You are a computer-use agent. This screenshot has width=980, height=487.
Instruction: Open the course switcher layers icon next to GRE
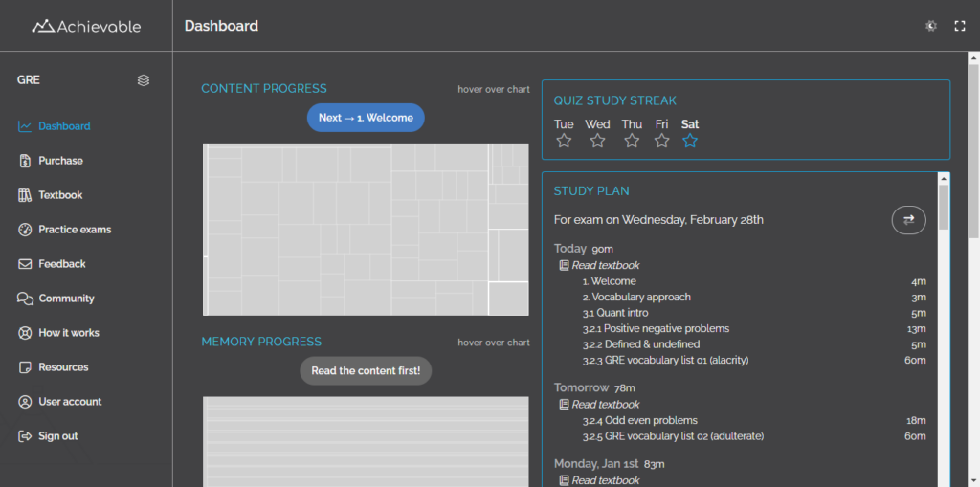[x=144, y=80]
